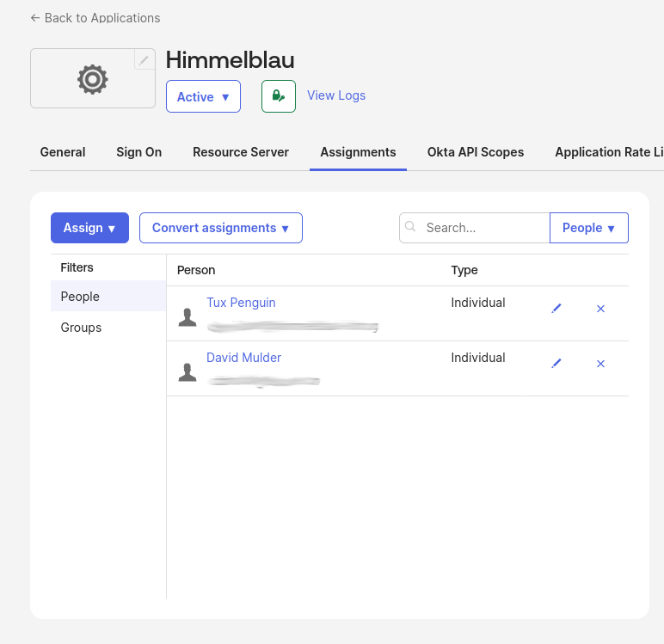Click the Person column header
Image resolution: width=664 pixels, height=644 pixels.
point(196,270)
